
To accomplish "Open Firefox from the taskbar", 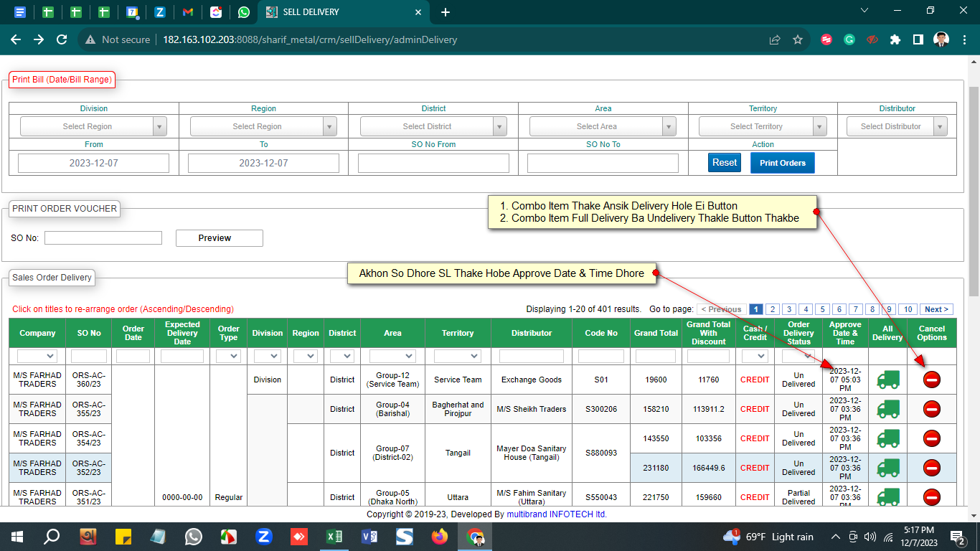I will click(x=439, y=537).
